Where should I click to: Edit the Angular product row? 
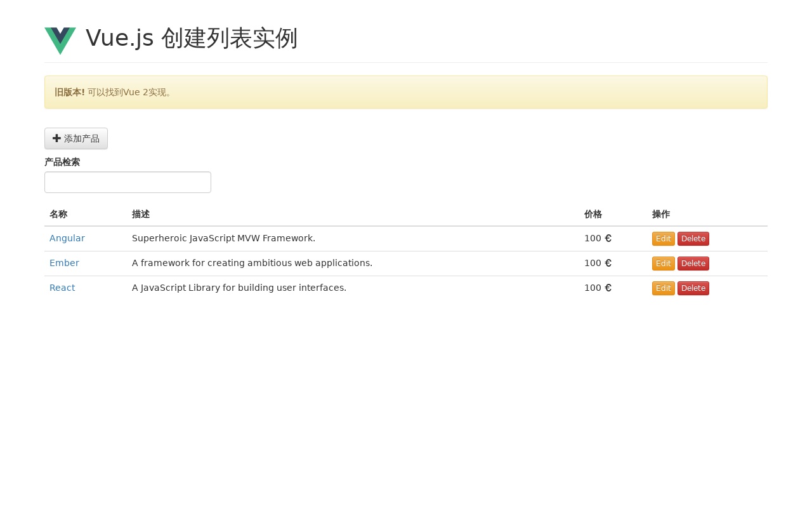click(x=664, y=239)
